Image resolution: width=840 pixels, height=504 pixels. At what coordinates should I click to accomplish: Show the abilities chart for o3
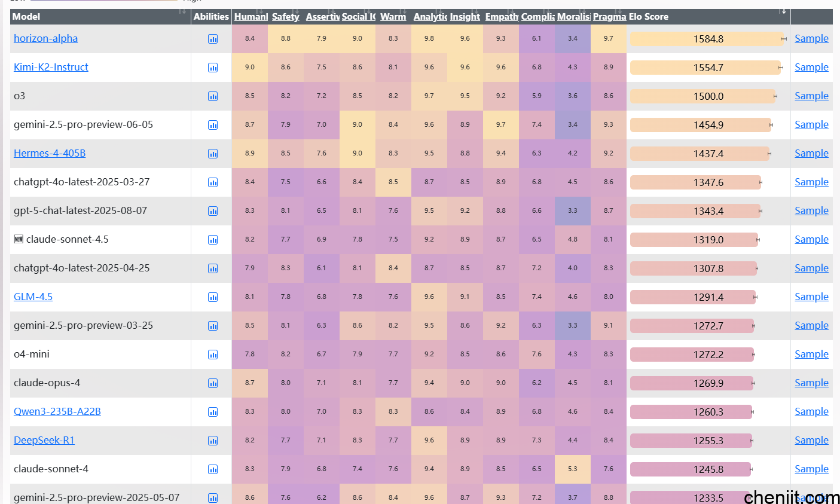[x=213, y=97]
